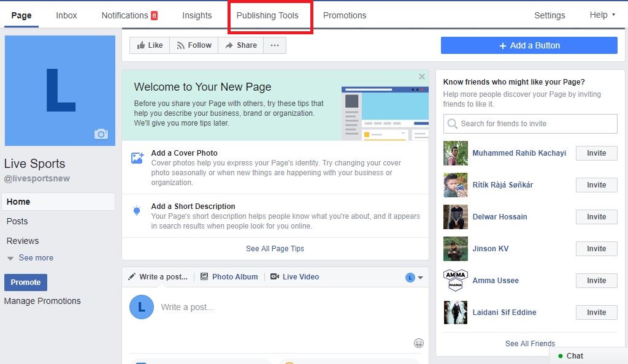The width and height of the screenshot is (628, 364).
Task: Expand the Help dropdown menu
Action: point(602,15)
